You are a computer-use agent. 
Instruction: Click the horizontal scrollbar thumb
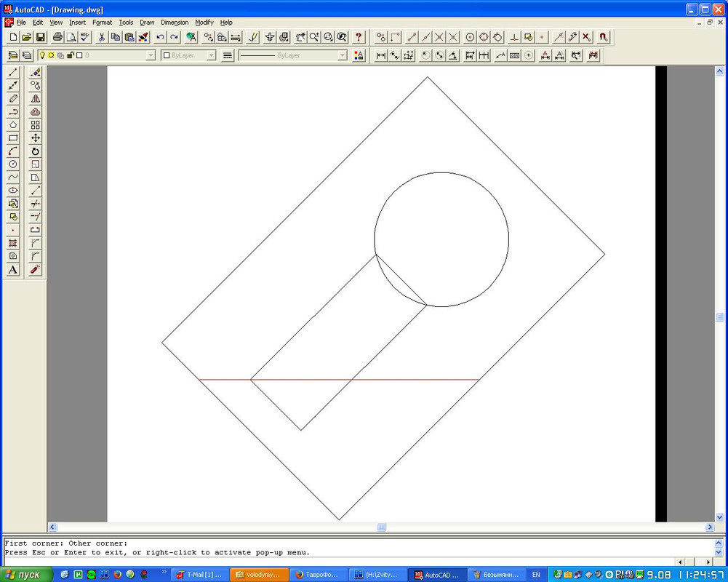coord(381,527)
